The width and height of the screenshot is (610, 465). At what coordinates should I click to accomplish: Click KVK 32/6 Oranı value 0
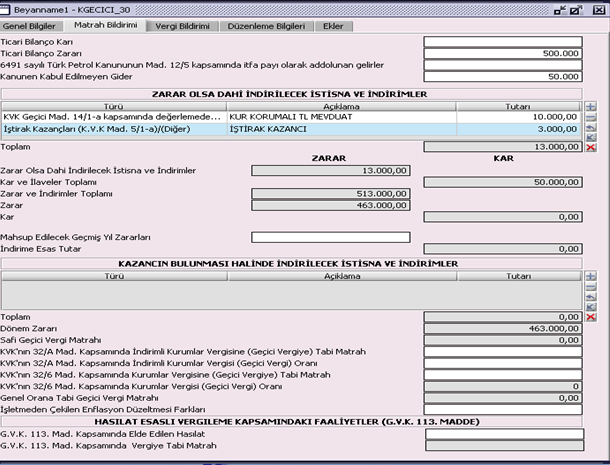503,386
